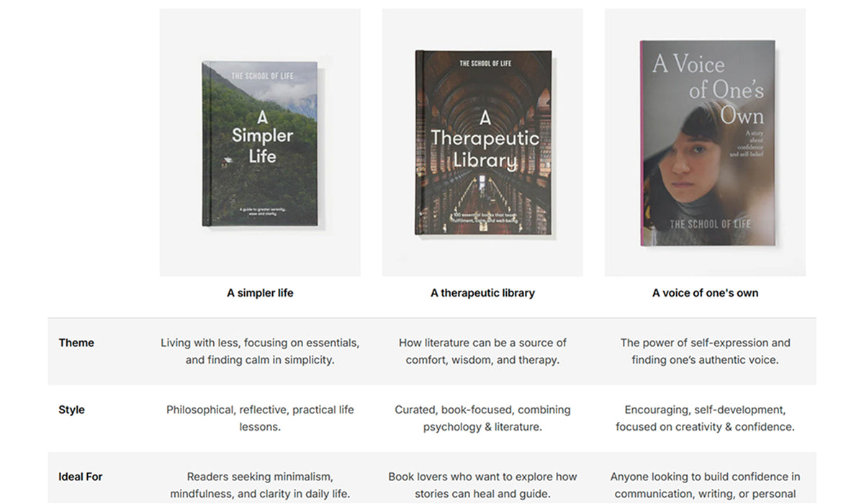Image resolution: width=864 pixels, height=504 pixels.
Task: Select the Theme row label
Action: coord(76,343)
